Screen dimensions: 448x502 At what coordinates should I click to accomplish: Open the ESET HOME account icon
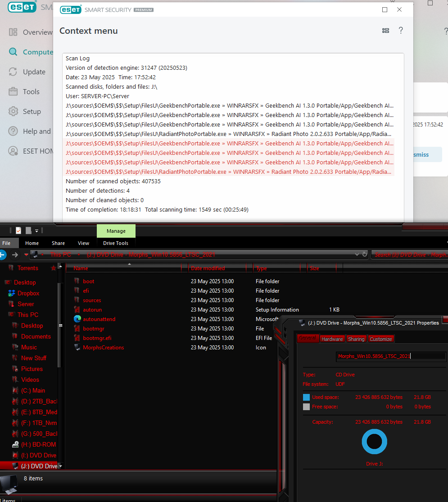[13, 151]
